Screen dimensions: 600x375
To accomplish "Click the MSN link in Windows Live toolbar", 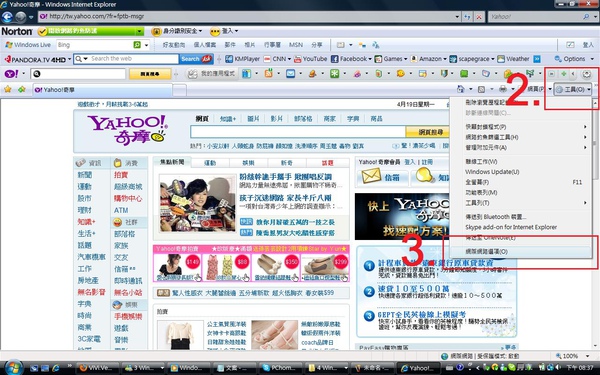I will coord(296,45).
